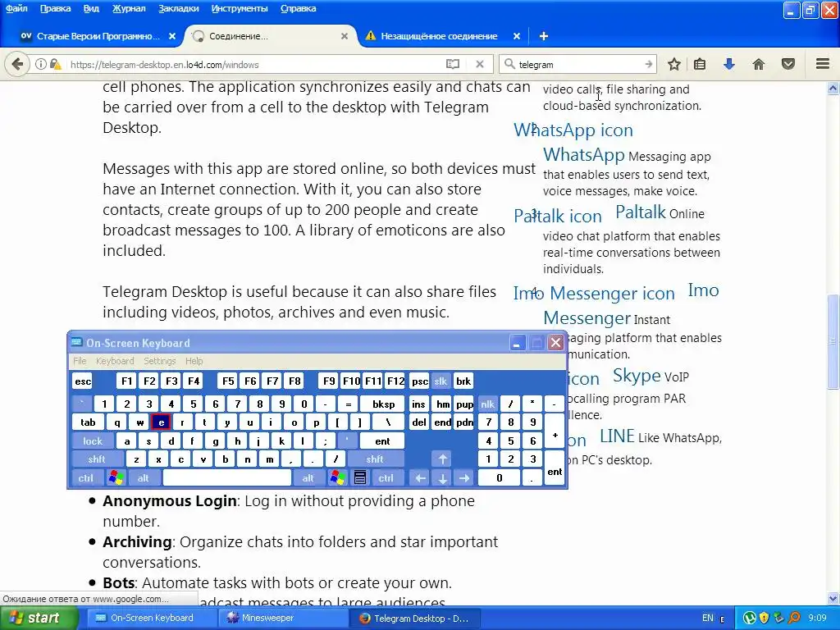This screenshot has height=630, width=840.
Task: Open Firefox hamburger menu
Action: [823, 64]
